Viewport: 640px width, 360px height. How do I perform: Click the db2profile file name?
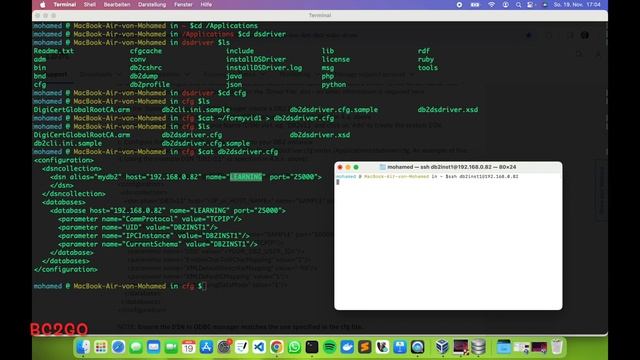150,84
